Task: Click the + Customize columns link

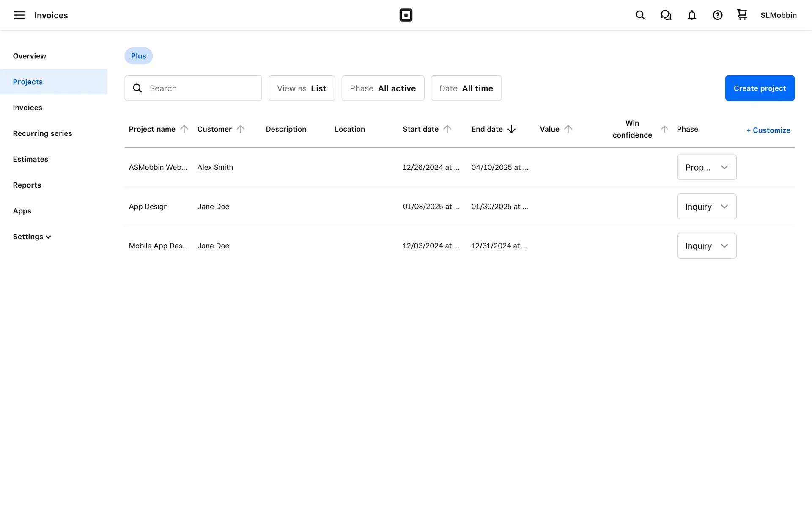Action: coord(768,130)
